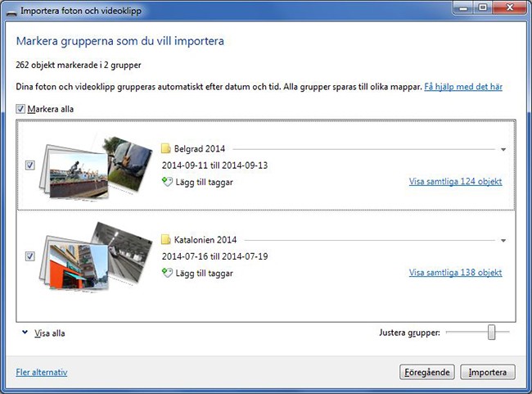Open the Fler alternativ link

pos(42,372)
